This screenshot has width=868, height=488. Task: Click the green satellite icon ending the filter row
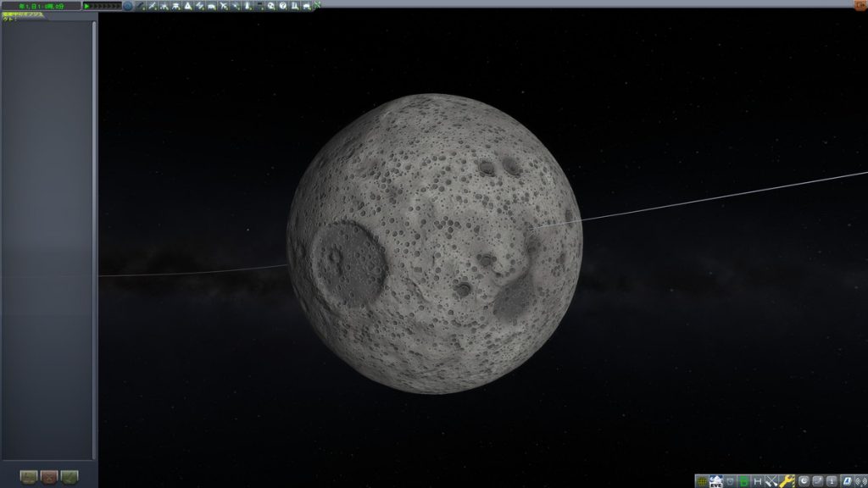click(318, 5)
